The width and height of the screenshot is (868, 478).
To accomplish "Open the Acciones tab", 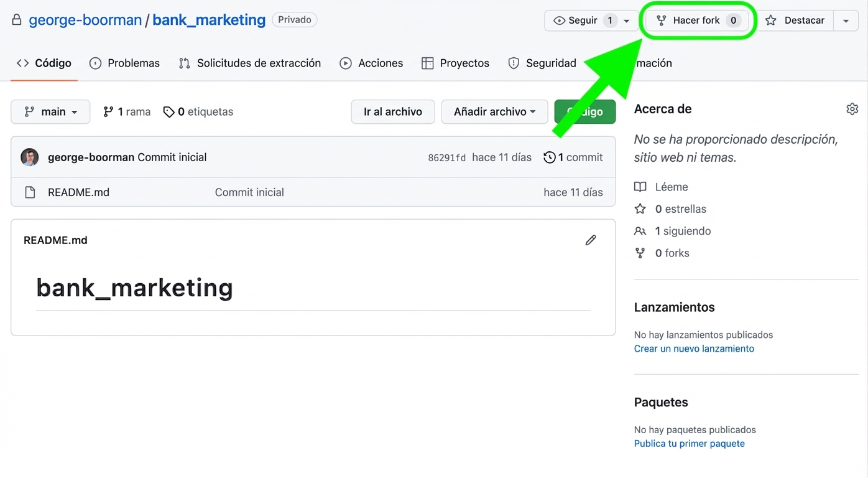I will (x=371, y=63).
